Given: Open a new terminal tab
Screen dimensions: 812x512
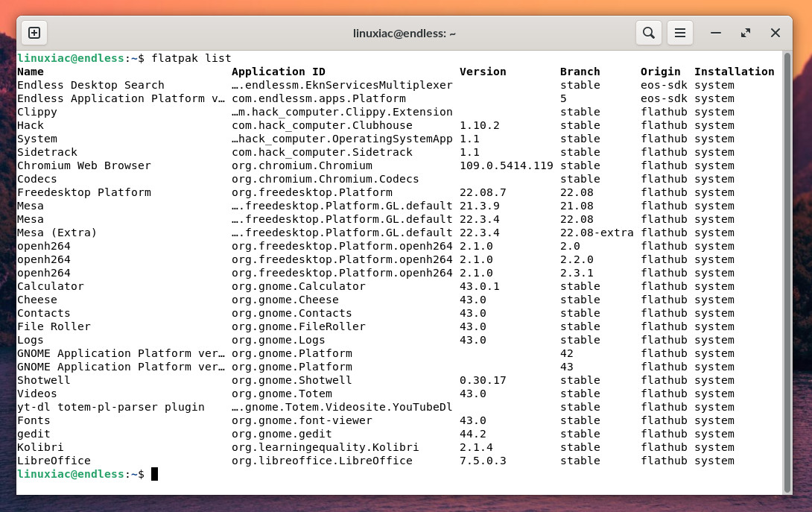Looking at the screenshot, I should pos(34,34).
